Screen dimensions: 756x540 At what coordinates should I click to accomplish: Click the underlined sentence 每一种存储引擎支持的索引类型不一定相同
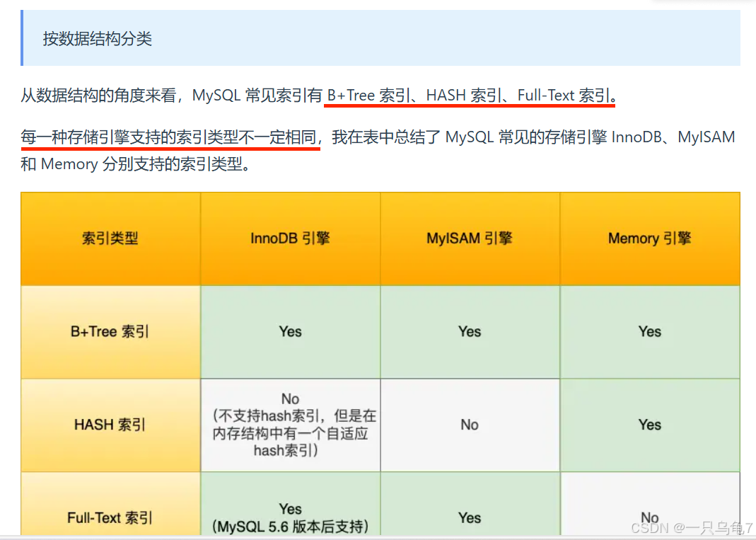[169, 137]
